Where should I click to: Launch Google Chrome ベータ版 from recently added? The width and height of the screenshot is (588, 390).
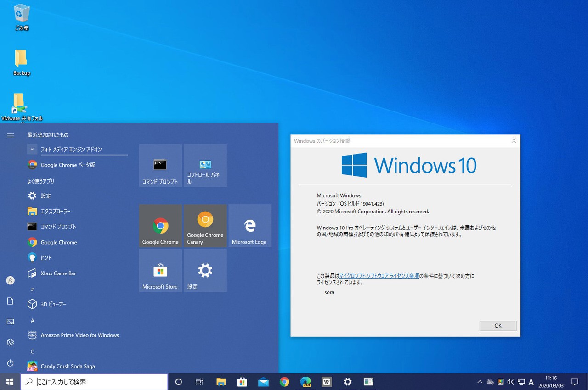pyautogui.click(x=77, y=165)
